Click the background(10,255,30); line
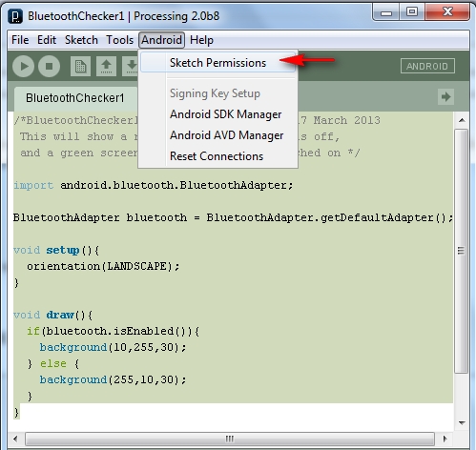The width and height of the screenshot is (476, 450). [x=113, y=347]
